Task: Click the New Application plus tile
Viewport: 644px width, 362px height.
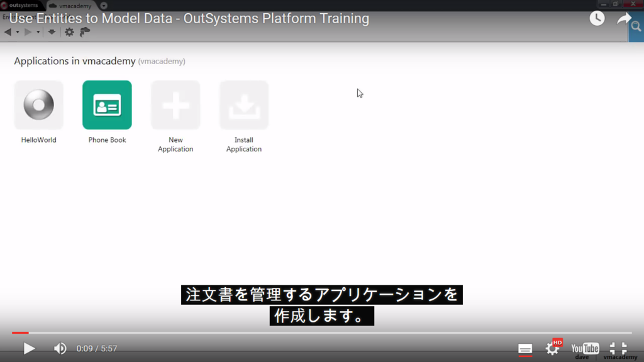Action: click(x=175, y=105)
